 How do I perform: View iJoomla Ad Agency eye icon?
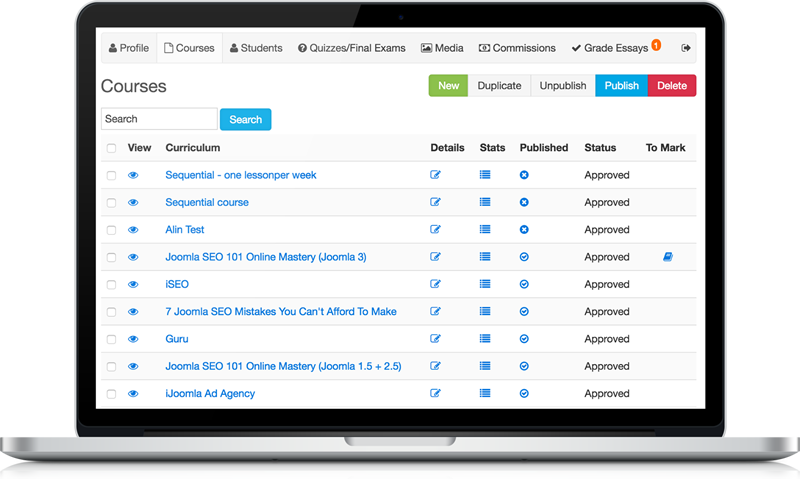tap(133, 393)
